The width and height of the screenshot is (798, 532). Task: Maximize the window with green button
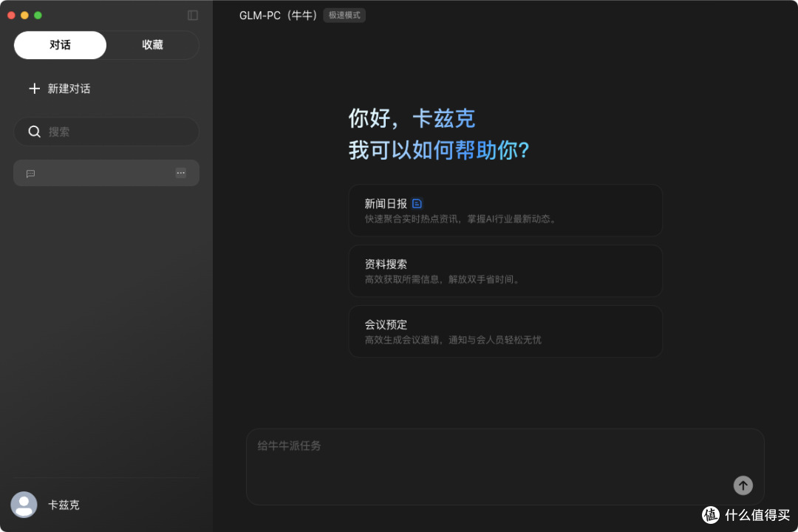tap(38, 16)
